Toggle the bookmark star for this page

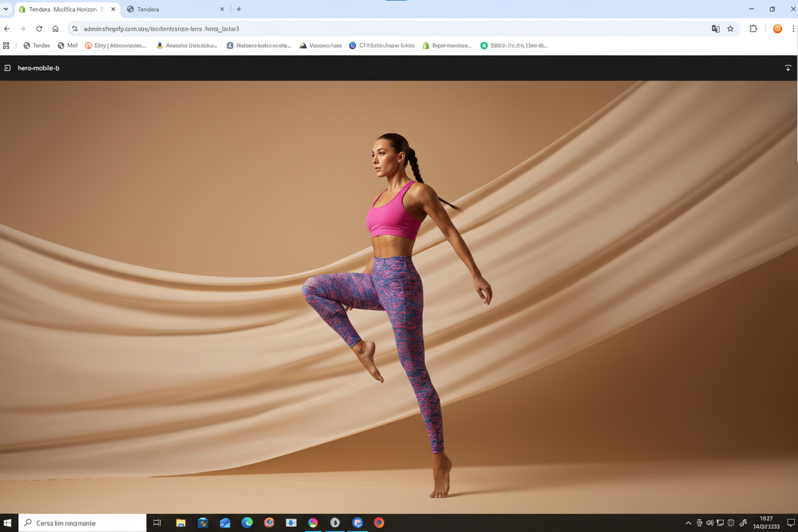coord(730,29)
